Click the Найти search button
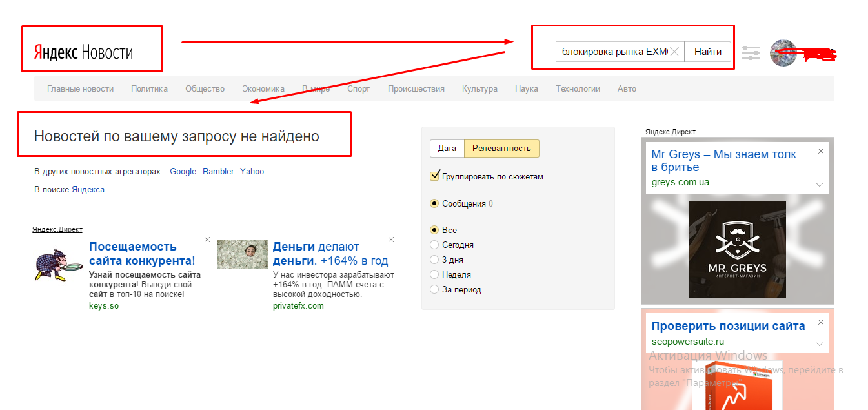The image size is (868, 410). [708, 52]
